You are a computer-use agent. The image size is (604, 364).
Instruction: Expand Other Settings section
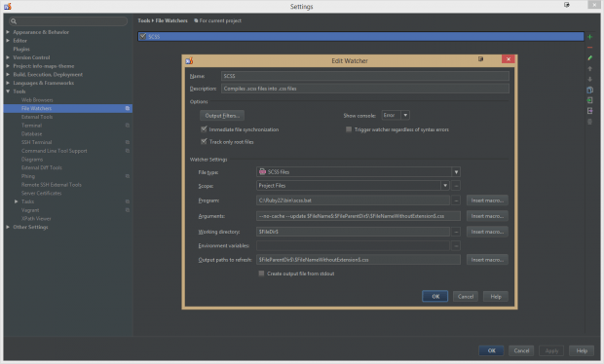[x=8, y=227]
